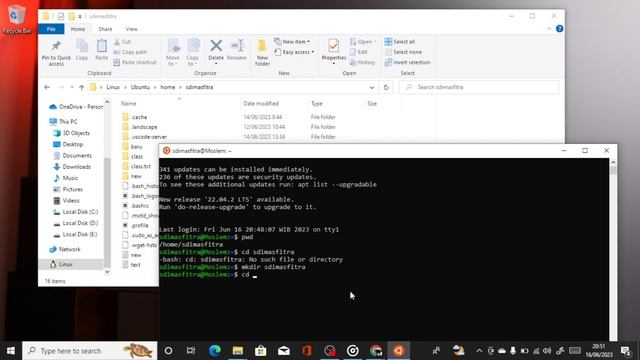Viewport: 640px width, 360px height.
Task: Select Network in navigation pane
Action: tap(69, 249)
